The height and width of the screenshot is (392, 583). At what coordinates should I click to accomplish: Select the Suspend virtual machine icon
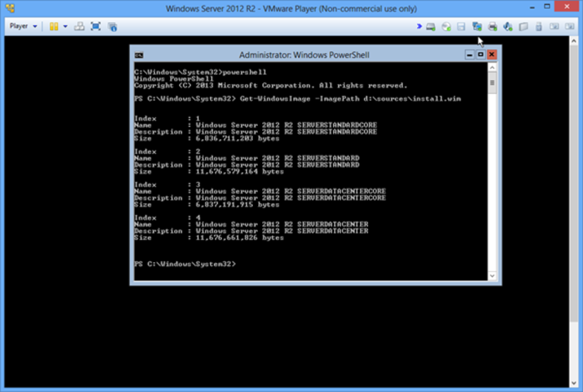pyautogui.click(x=54, y=27)
